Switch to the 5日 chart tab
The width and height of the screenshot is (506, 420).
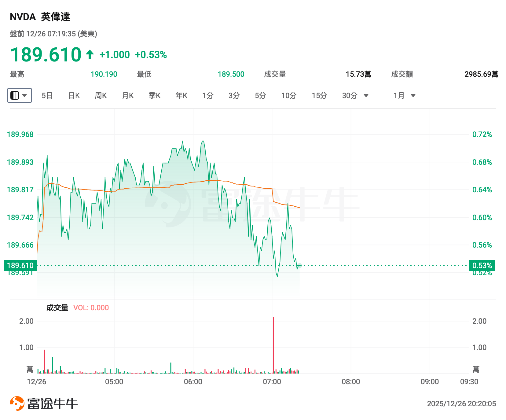pos(47,96)
